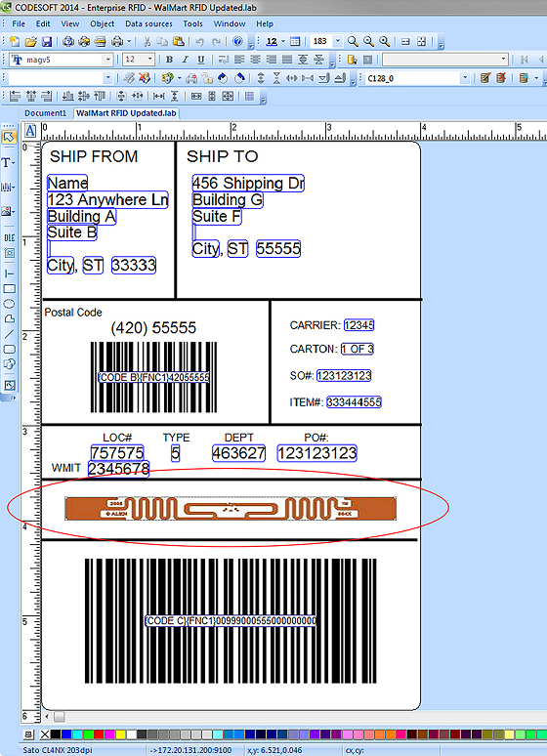Image resolution: width=547 pixels, height=756 pixels.
Task: Select the rectangle shape tool
Action: click(x=9, y=289)
